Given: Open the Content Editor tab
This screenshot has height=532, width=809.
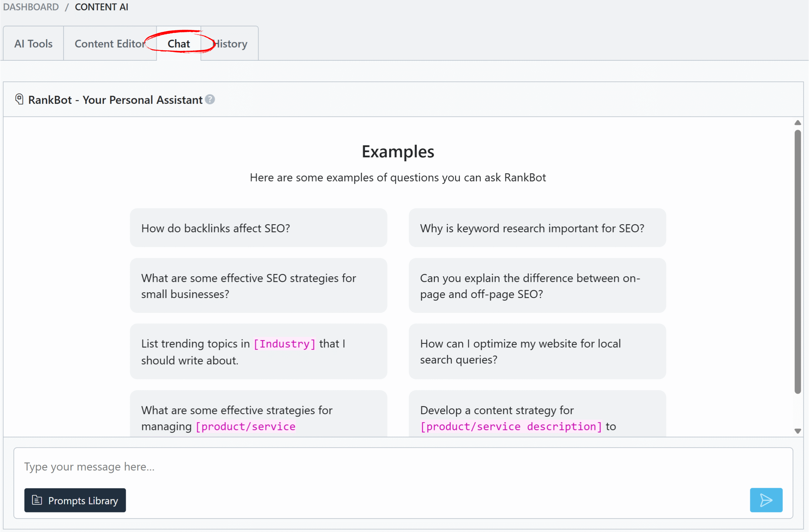Looking at the screenshot, I should click(x=110, y=44).
